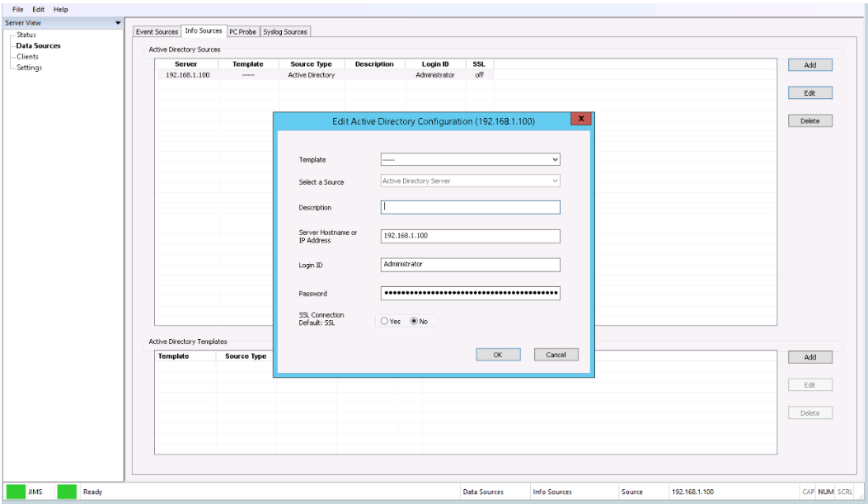Open the Template dropdown

tap(555, 159)
